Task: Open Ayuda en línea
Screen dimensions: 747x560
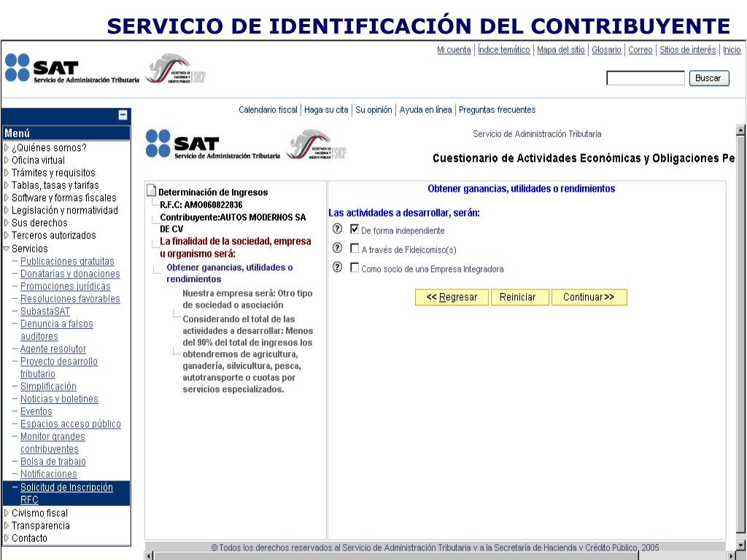Action: pyautogui.click(x=425, y=110)
